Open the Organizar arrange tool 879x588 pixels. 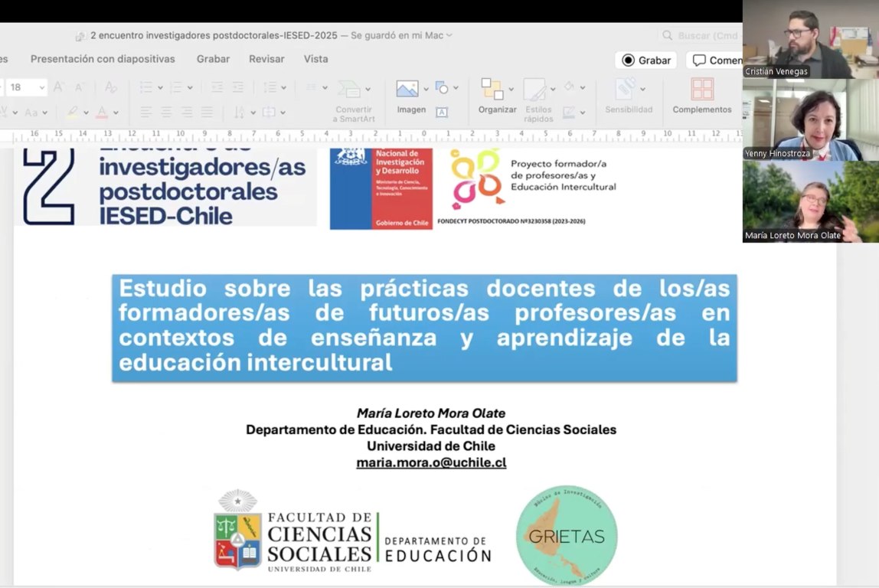[x=492, y=89]
